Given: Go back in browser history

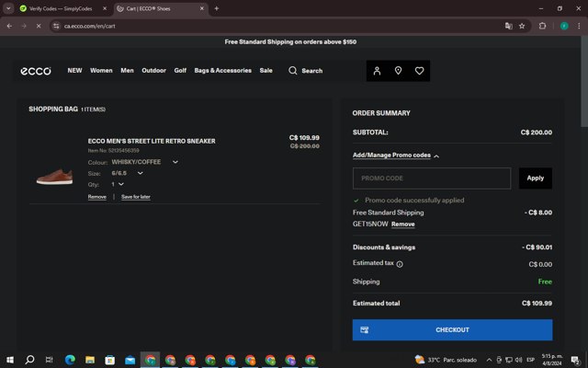Looking at the screenshot, I should (9, 26).
